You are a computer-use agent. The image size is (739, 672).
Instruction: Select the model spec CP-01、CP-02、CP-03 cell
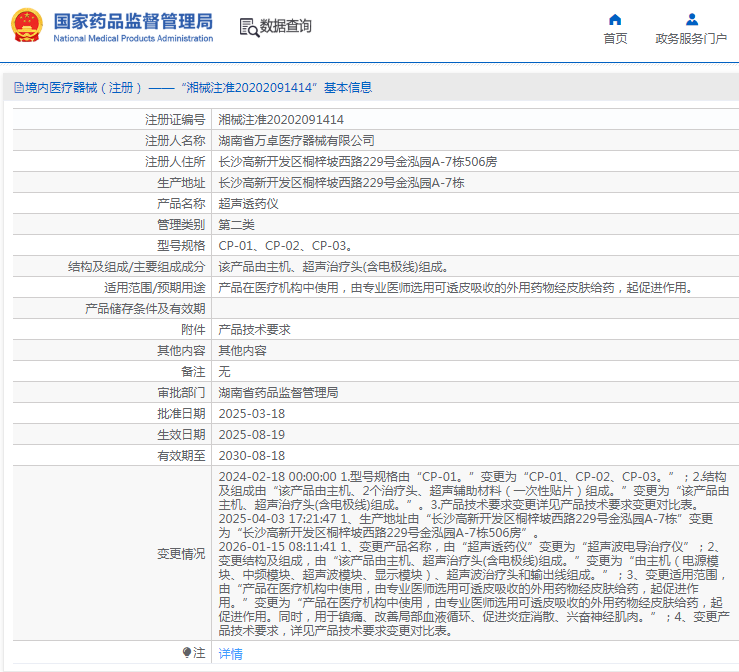click(284, 245)
